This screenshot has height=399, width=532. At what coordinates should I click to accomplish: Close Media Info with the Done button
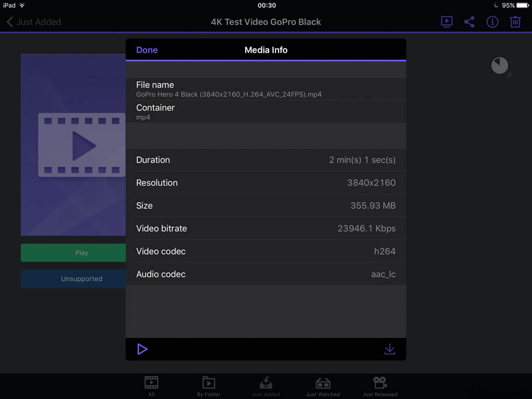pyautogui.click(x=147, y=50)
